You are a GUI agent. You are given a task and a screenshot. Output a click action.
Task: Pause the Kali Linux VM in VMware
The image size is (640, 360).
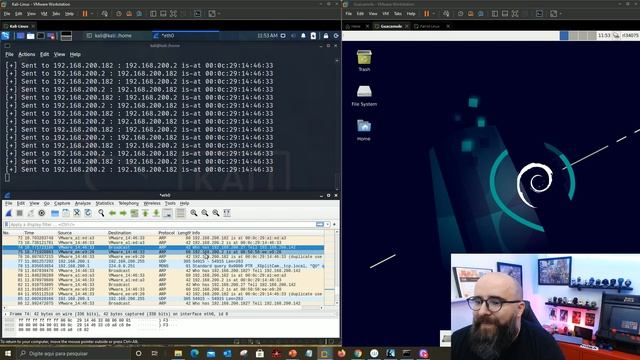[x=85, y=13]
